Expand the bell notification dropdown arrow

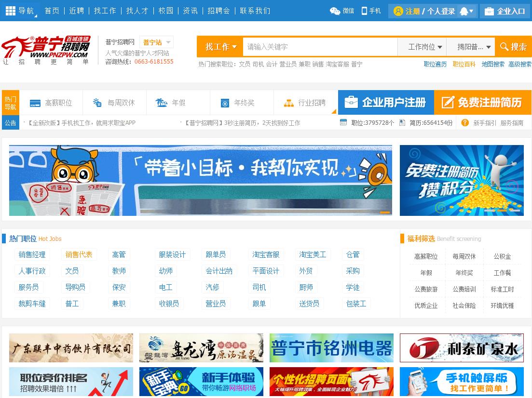tap(471, 11)
